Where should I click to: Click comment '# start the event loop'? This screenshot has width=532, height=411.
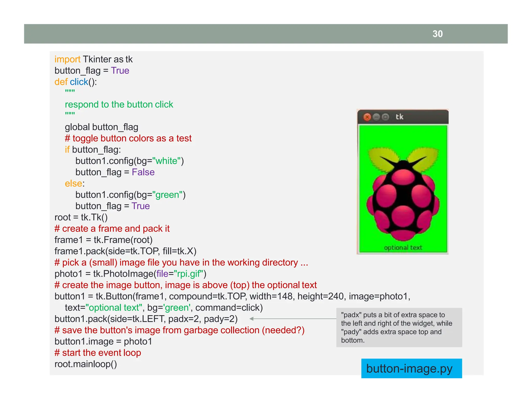coord(98,353)
